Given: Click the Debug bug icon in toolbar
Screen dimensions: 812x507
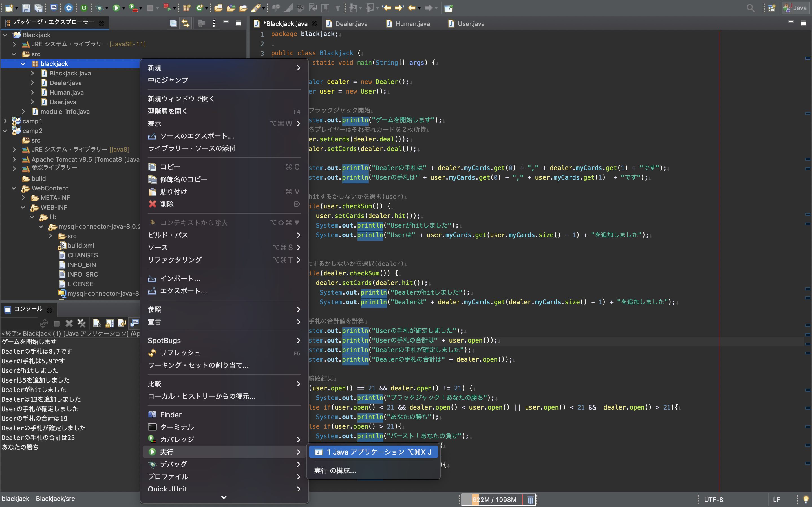Looking at the screenshot, I should pyautogui.click(x=99, y=8).
